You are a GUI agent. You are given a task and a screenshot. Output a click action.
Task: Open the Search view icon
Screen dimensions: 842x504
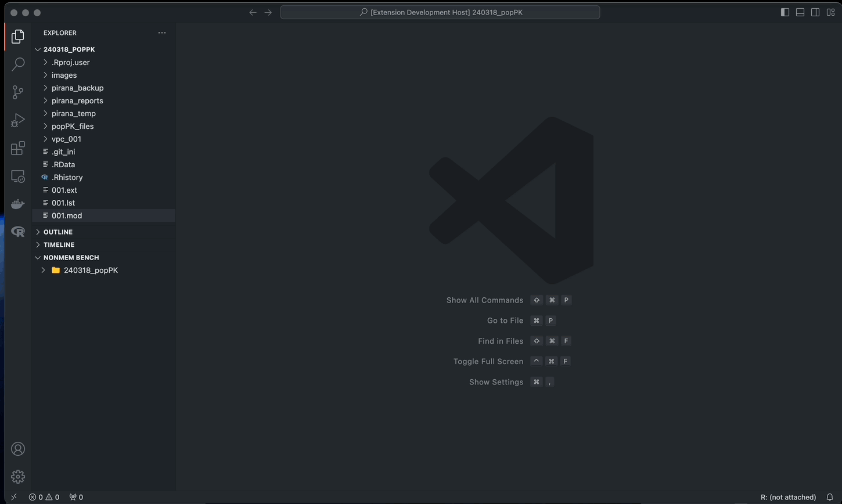point(18,64)
